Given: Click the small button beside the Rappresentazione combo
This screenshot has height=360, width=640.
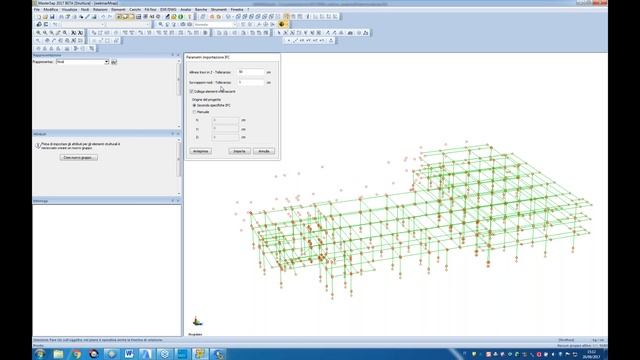Looking at the screenshot, I should [x=114, y=62].
